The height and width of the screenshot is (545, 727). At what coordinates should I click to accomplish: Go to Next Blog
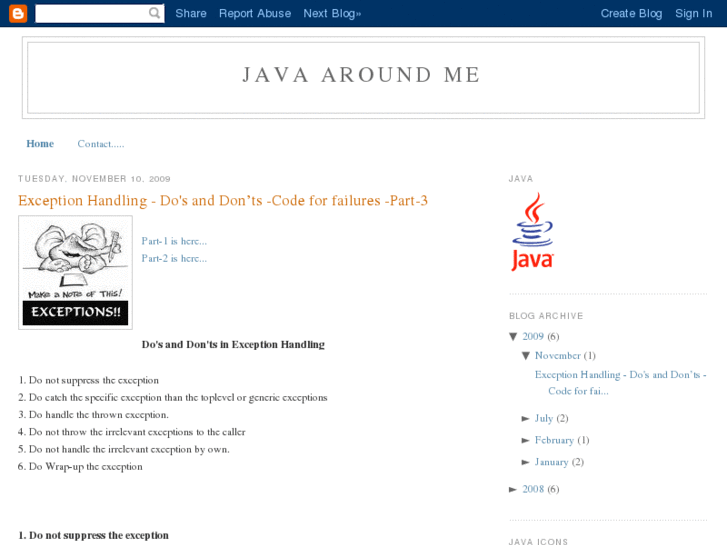click(x=332, y=13)
